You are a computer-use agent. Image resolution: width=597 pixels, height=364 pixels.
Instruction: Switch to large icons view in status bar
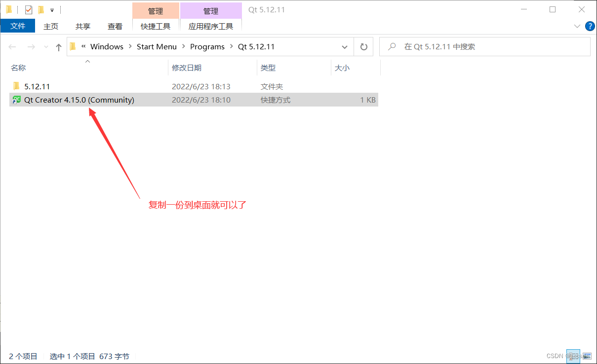click(x=587, y=356)
